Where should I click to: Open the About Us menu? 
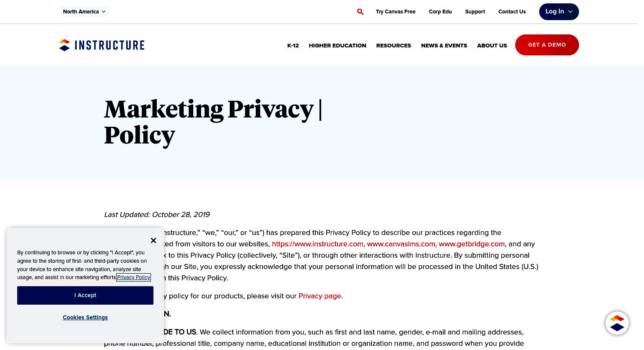click(492, 45)
